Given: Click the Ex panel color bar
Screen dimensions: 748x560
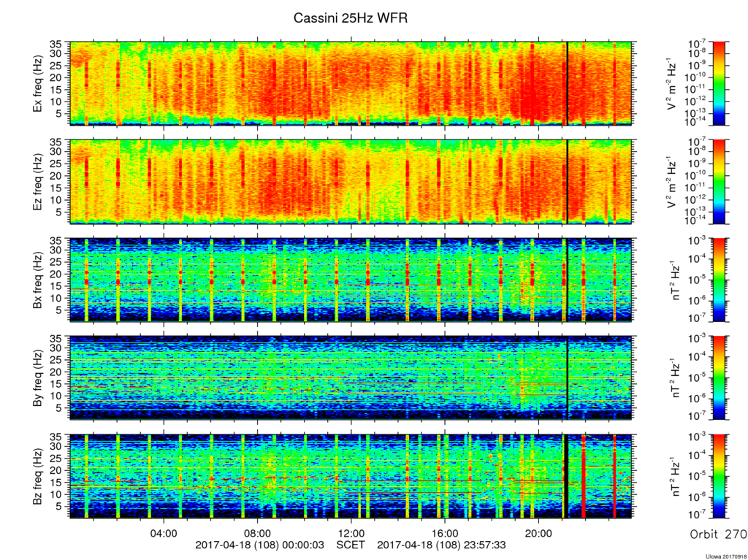Looking at the screenshot, I should point(719,83).
